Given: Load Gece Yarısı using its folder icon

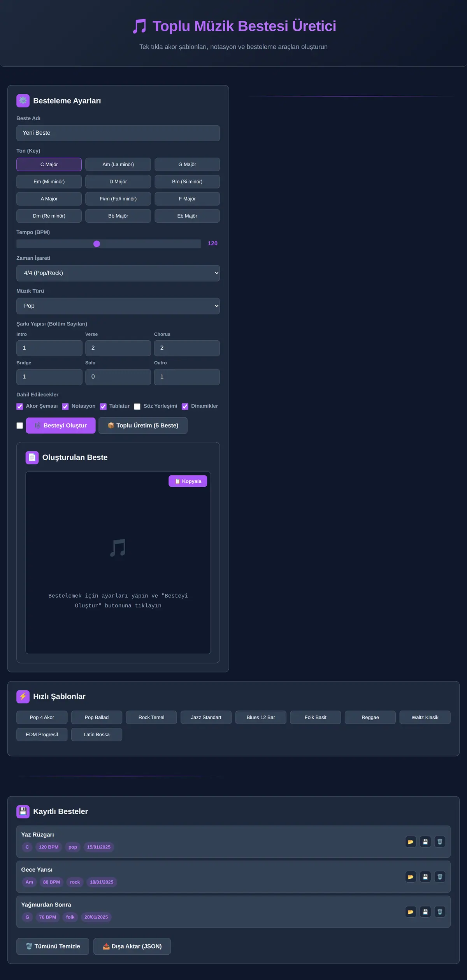Looking at the screenshot, I should coord(411,876).
